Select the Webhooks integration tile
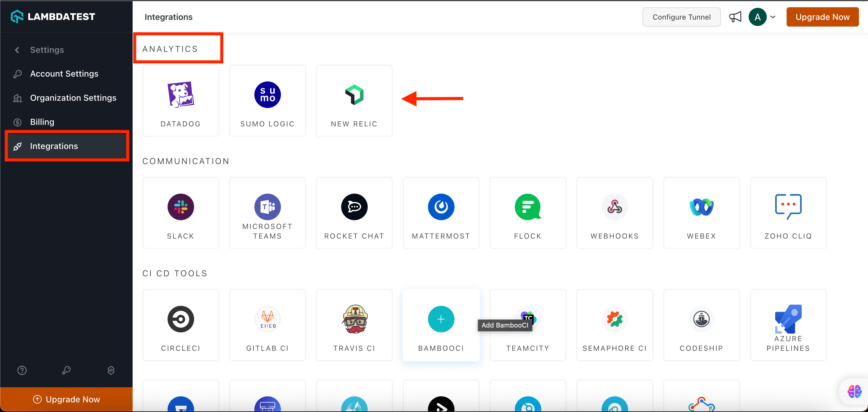This screenshot has width=868, height=412. click(x=614, y=213)
